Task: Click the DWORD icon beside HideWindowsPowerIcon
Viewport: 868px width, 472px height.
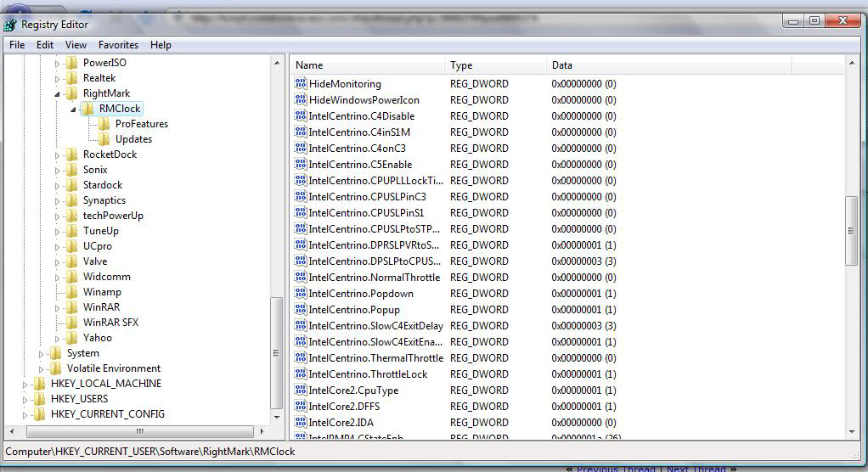Action: point(301,99)
